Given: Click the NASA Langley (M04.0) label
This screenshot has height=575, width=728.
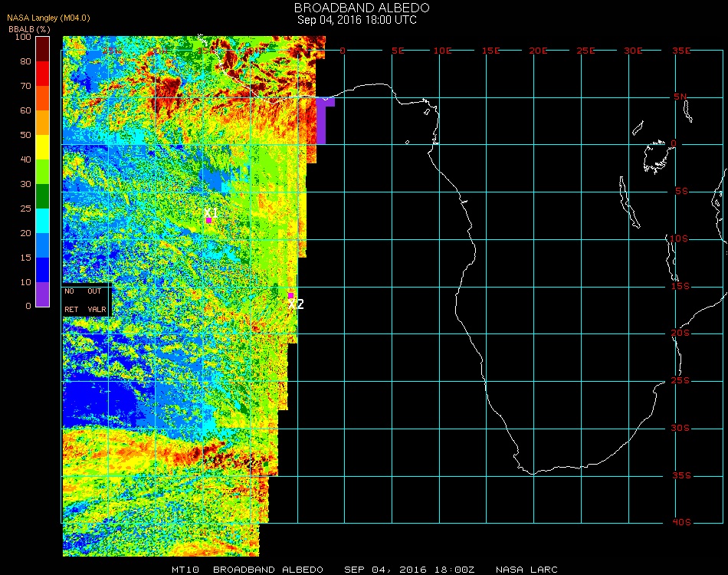Looking at the screenshot, I should pyautogui.click(x=49, y=18).
